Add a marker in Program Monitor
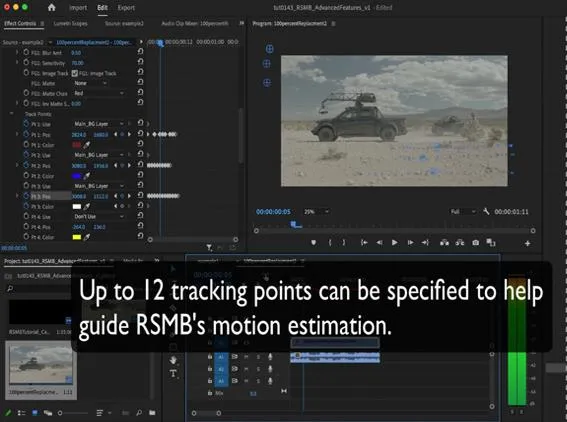 pos(314,243)
